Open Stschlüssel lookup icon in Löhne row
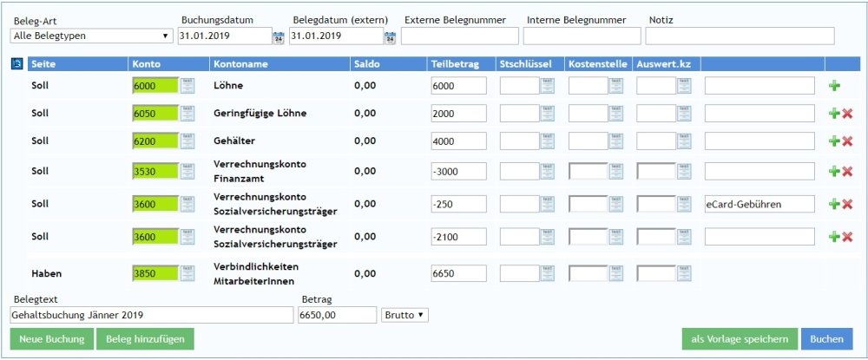This screenshot has width=868, height=360. click(548, 85)
